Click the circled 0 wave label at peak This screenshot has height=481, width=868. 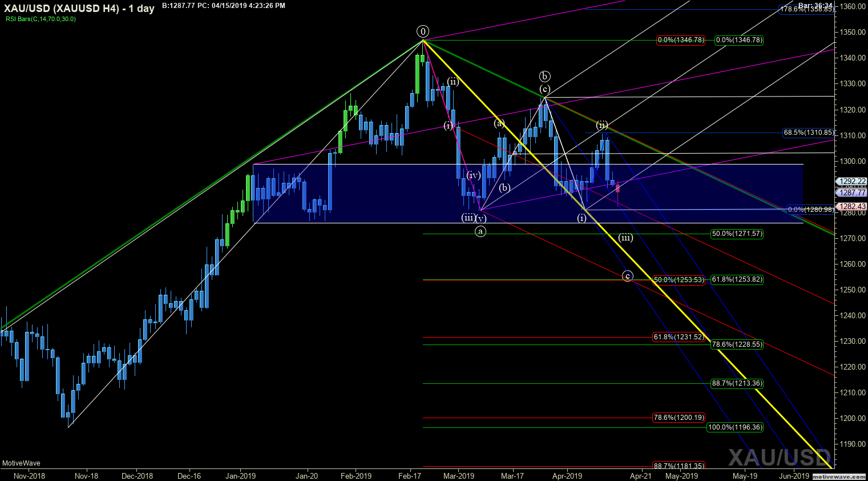coord(423,31)
